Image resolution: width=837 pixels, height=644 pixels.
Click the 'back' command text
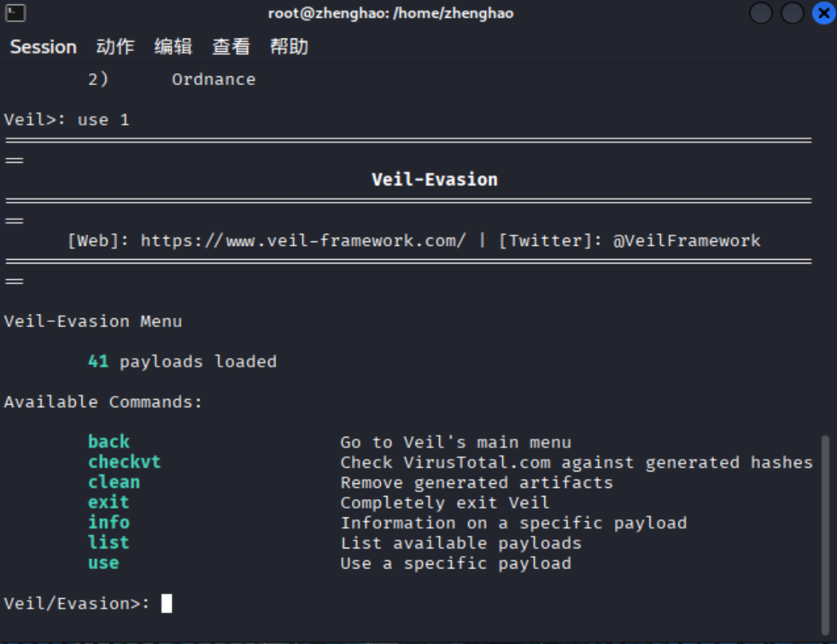coord(109,442)
